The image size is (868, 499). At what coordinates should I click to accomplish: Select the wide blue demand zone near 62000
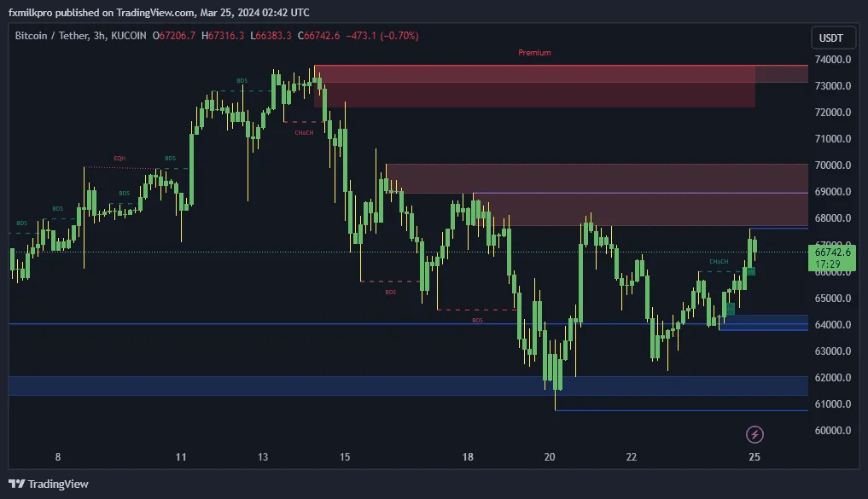[x=409, y=386]
